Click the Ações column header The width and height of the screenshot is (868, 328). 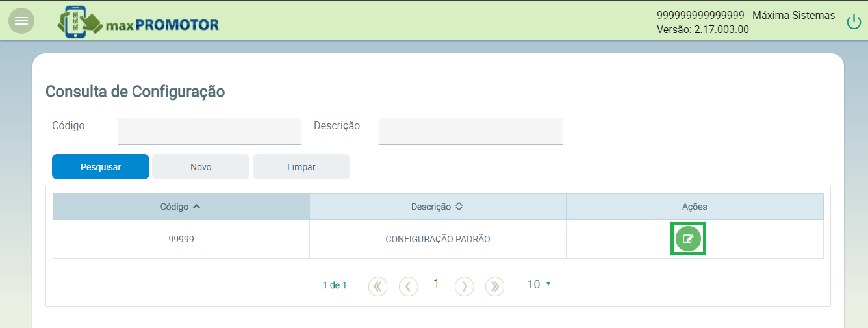(x=695, y=207)
